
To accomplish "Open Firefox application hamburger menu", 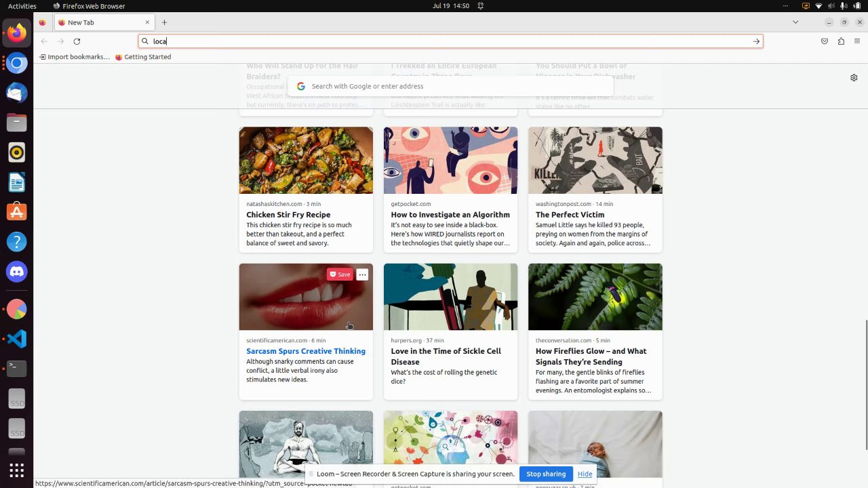I will (x=857, y=41).
